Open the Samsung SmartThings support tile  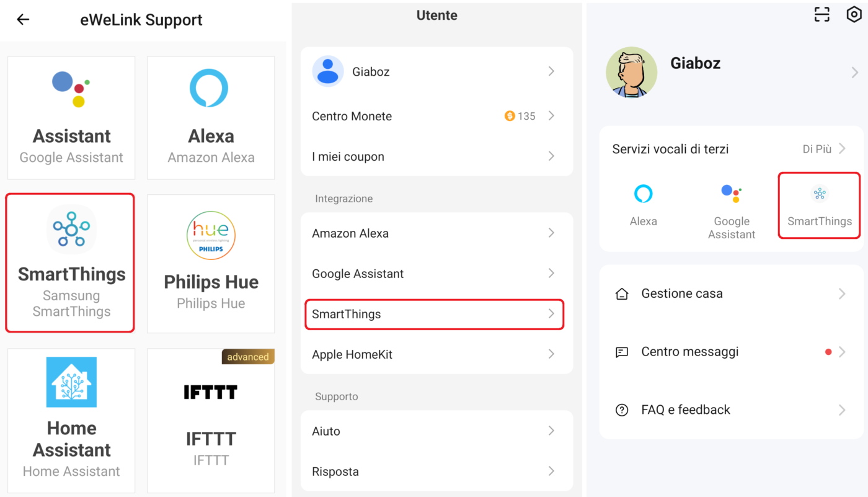click(x=70, y=262)
